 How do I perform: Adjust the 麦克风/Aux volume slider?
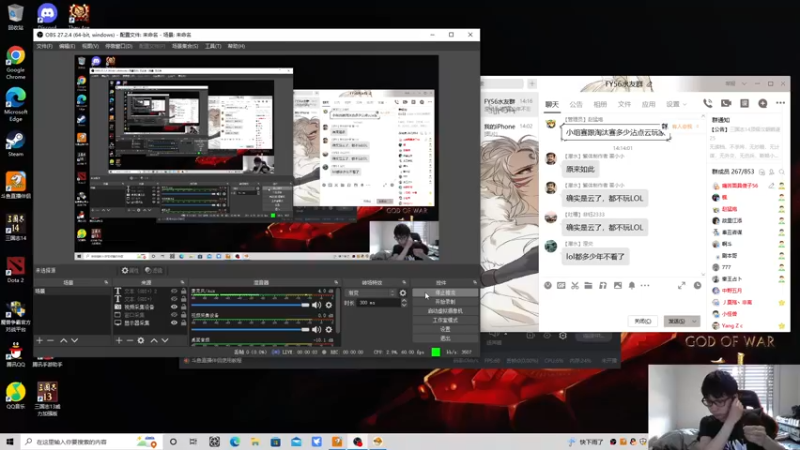click(251, 305)
